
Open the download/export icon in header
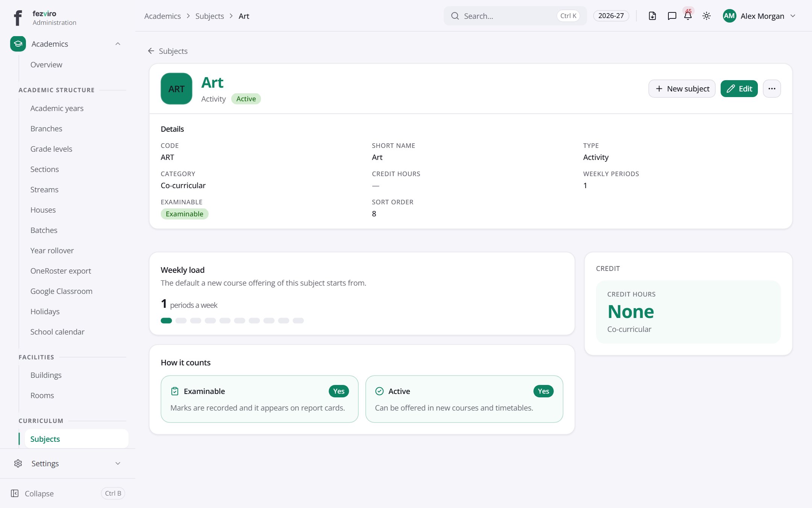tap(652, 16)
